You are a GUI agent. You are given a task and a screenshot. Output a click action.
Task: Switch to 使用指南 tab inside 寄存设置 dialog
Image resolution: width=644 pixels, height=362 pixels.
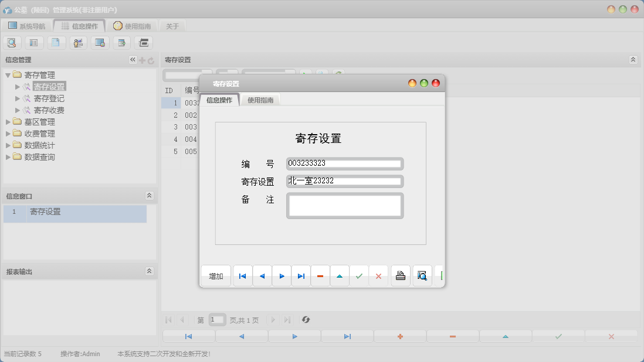(260, 100)
